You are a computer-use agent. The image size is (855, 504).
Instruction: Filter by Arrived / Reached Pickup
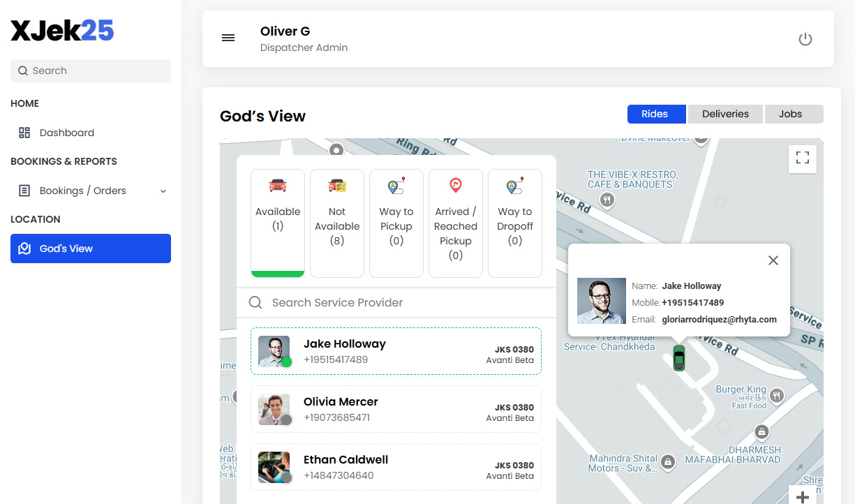pos(456,223)
